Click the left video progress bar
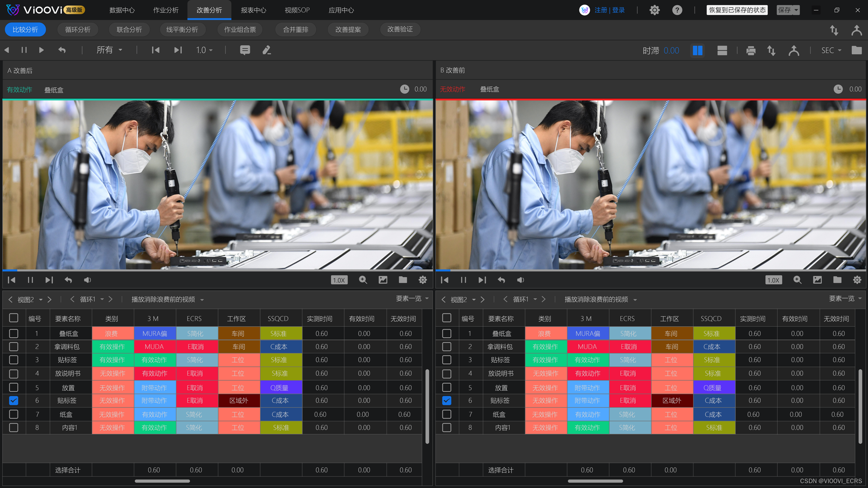 coord(217,270)
